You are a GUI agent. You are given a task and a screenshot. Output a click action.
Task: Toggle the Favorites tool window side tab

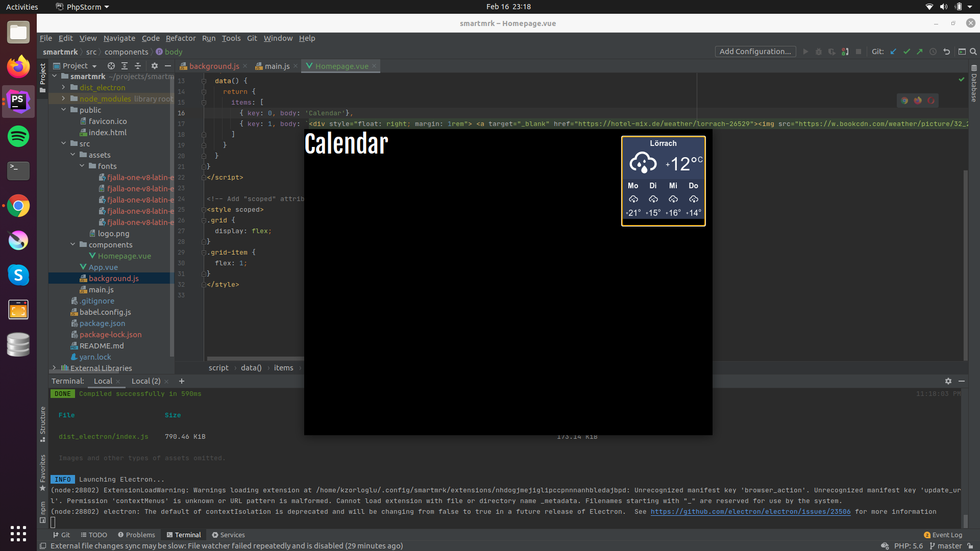(x=43, y=473)
